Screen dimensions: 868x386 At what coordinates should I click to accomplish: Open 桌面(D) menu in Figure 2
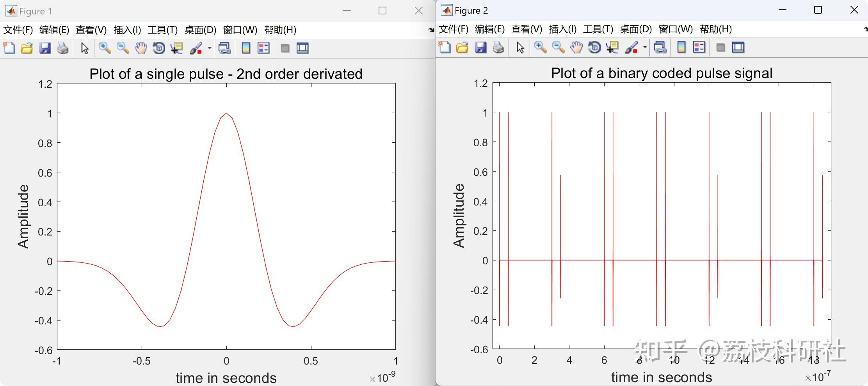pyautogui.click(x=636, y=29)
